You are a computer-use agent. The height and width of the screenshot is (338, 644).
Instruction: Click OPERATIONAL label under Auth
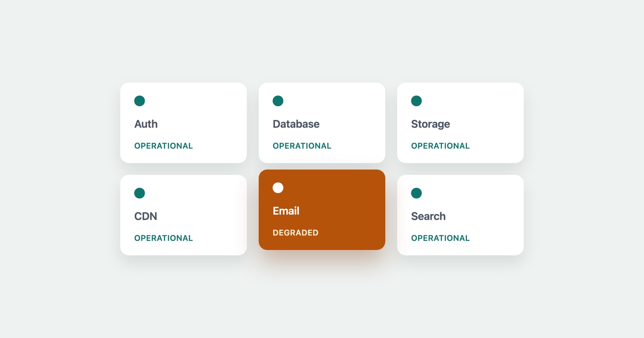pos(164,146)
